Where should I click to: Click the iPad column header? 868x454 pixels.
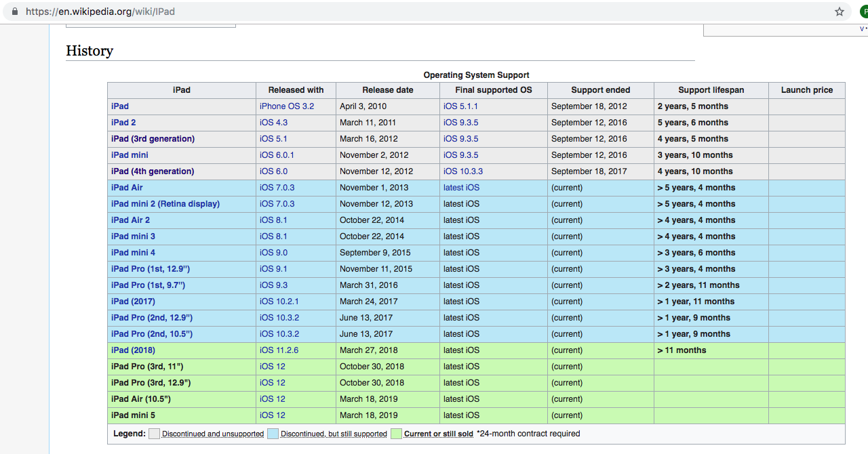(182, 90)
